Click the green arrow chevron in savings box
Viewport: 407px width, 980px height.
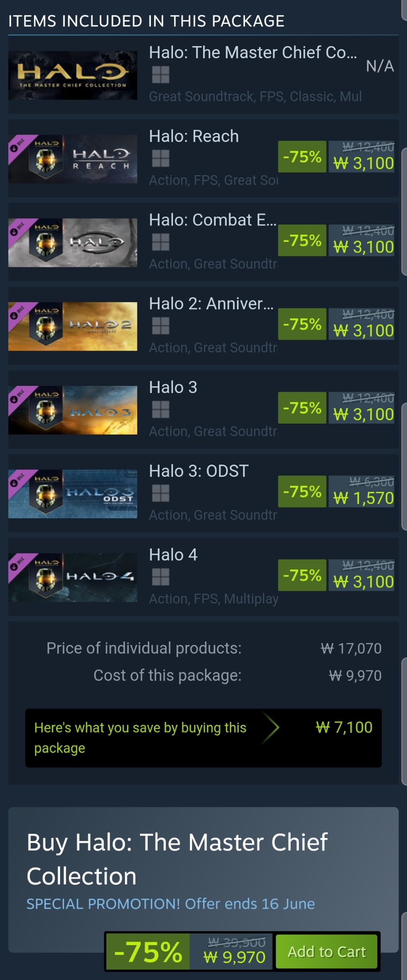pos(270,727)
